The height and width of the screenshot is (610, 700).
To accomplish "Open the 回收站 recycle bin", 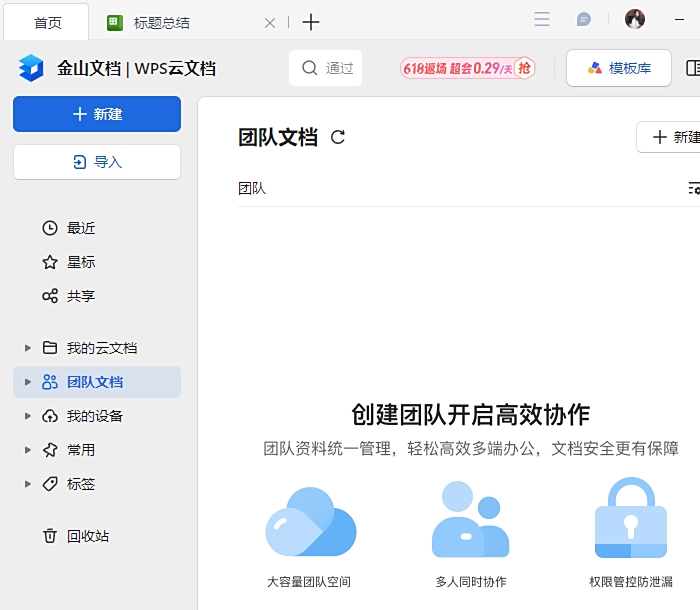I will pyautogui.click(x=87, y=536).
